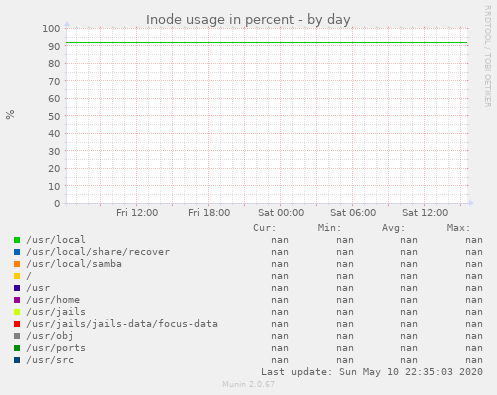The image size is (497, 395).
Task: Select the /usr/local/samba legend label
Action: [74, 264]
